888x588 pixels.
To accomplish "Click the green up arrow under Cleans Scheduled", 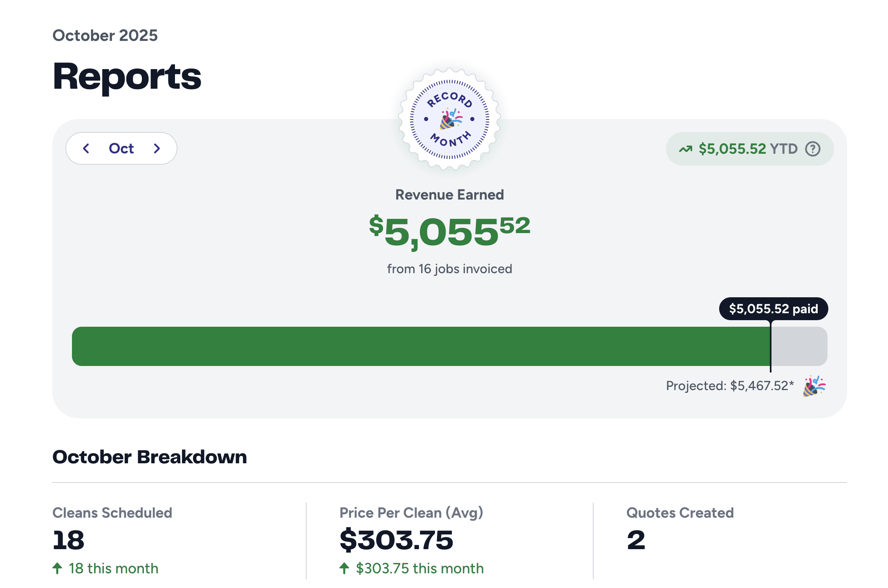I will click(x=57, y=568).
